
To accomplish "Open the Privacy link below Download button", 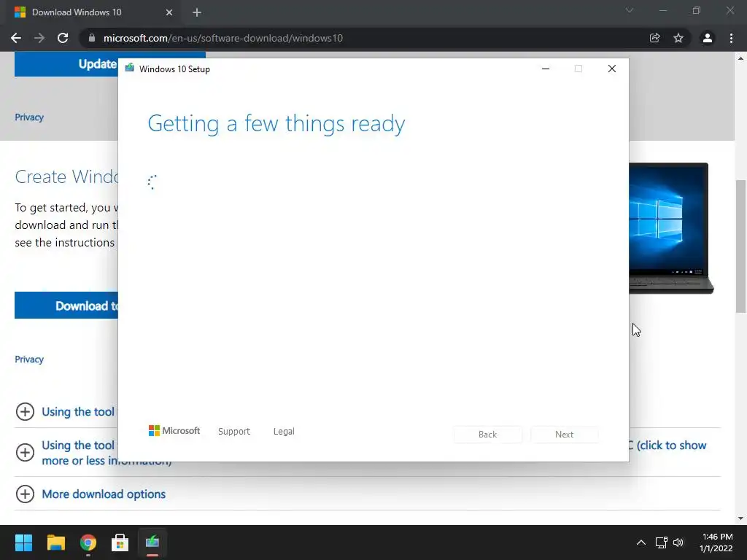I will [x=29, y=359].
